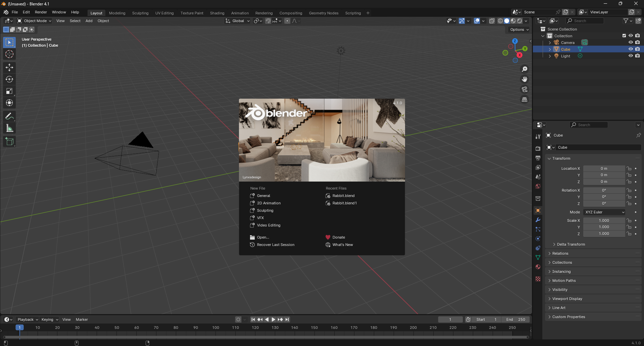Disable Light in renders camera toggle

(637, 56)
